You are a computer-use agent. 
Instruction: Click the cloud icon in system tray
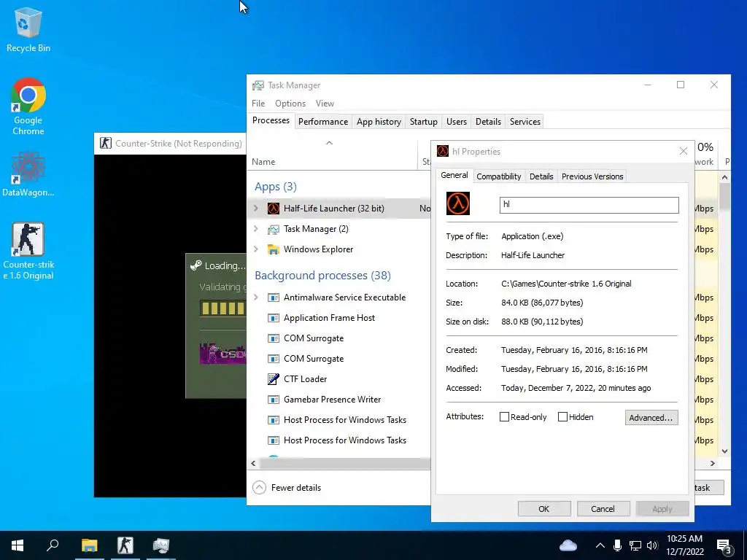coord(568,545)
